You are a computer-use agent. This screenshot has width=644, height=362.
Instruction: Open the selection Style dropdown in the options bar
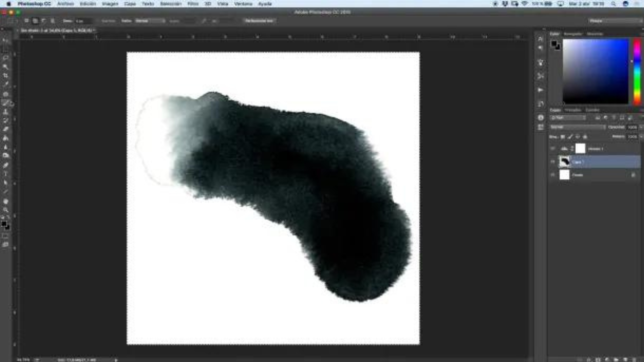tap(150, 21)
